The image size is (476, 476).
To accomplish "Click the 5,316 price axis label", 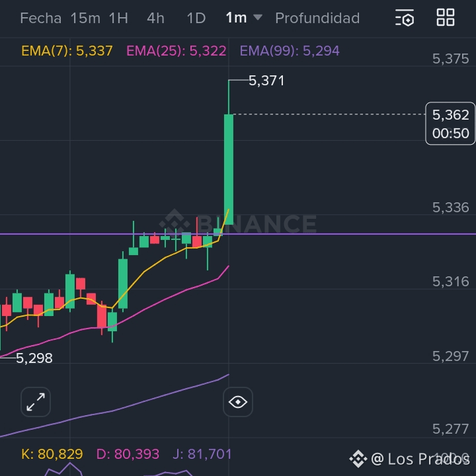I will (x=450, y=282).
